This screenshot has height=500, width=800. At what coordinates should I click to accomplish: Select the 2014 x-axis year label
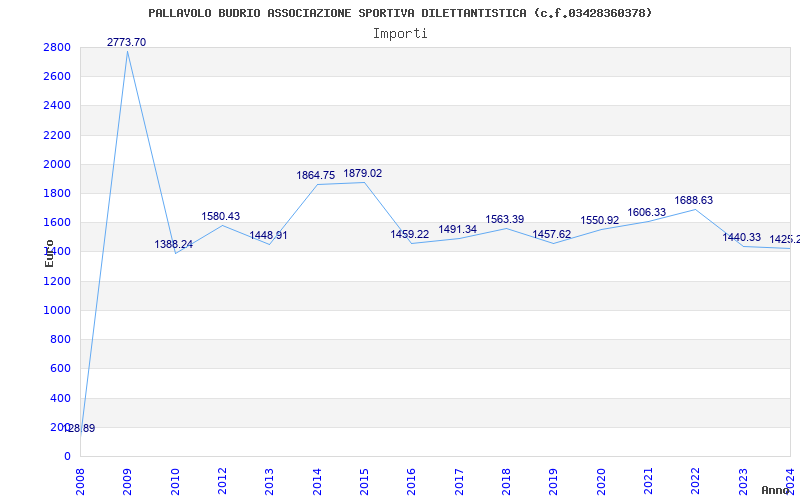click(317, 482)
